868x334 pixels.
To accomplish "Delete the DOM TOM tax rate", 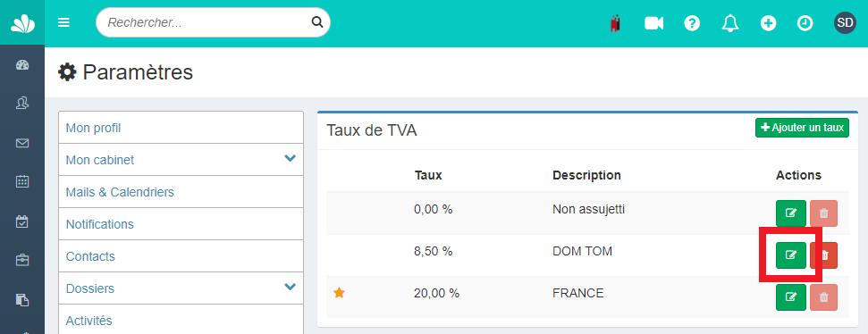I will [823, 255].
